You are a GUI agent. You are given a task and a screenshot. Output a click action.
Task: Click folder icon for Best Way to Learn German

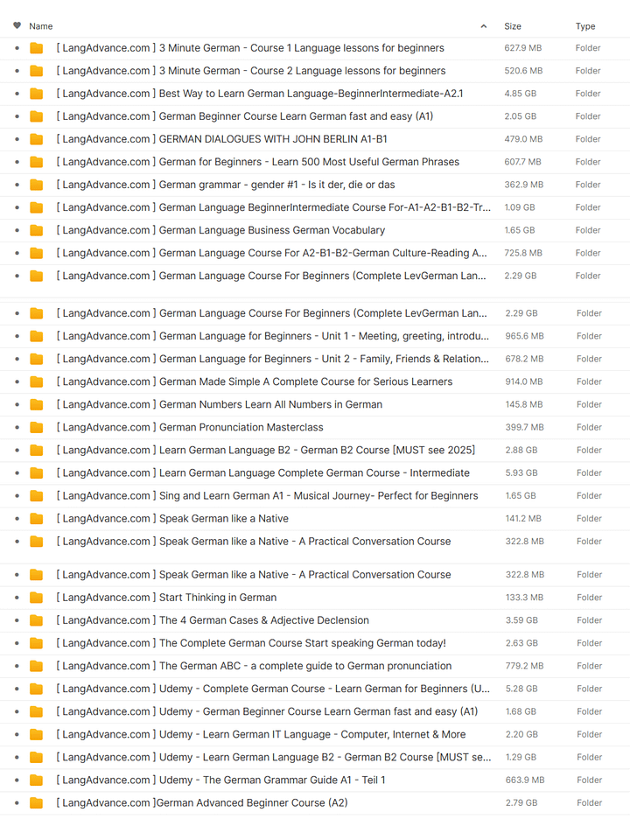pos(37,94)
